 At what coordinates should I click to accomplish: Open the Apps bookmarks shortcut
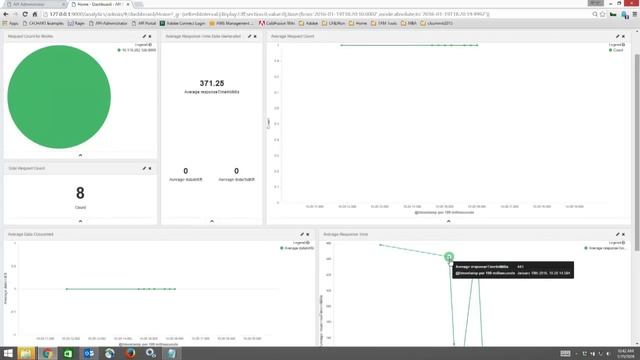pyautogui.click(x=11, y=23)
